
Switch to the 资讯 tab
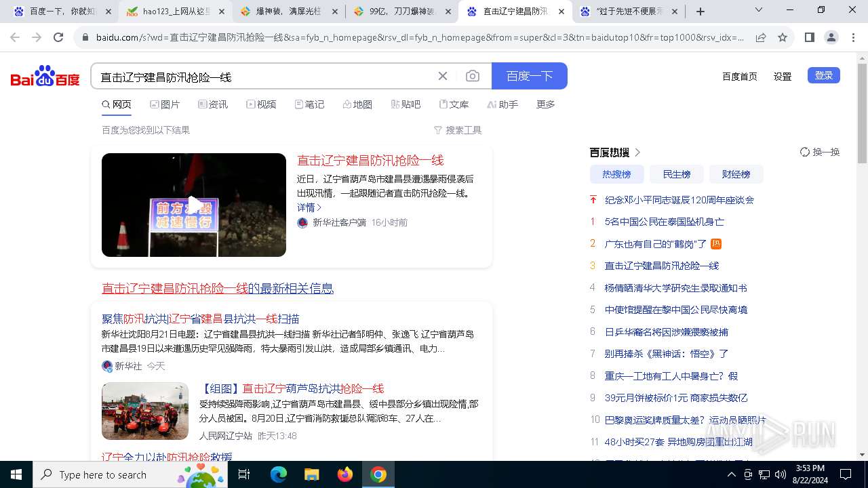click(x=213, y=104)
